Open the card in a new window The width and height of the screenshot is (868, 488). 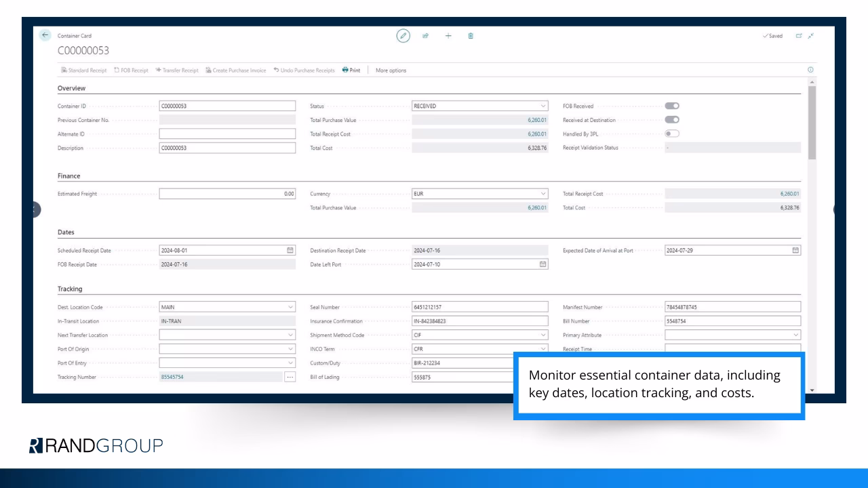click(797, 36)
